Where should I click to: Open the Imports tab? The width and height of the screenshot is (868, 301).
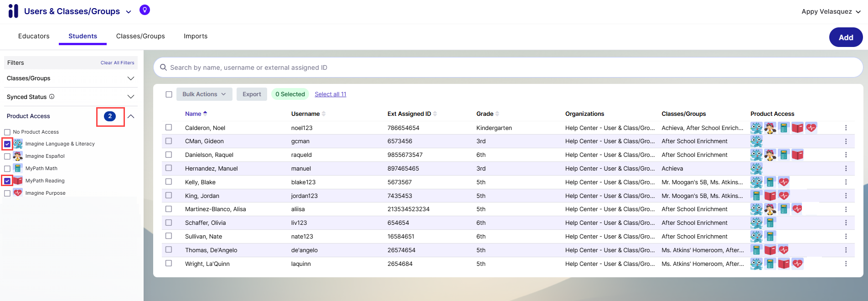tap(196, 36)
